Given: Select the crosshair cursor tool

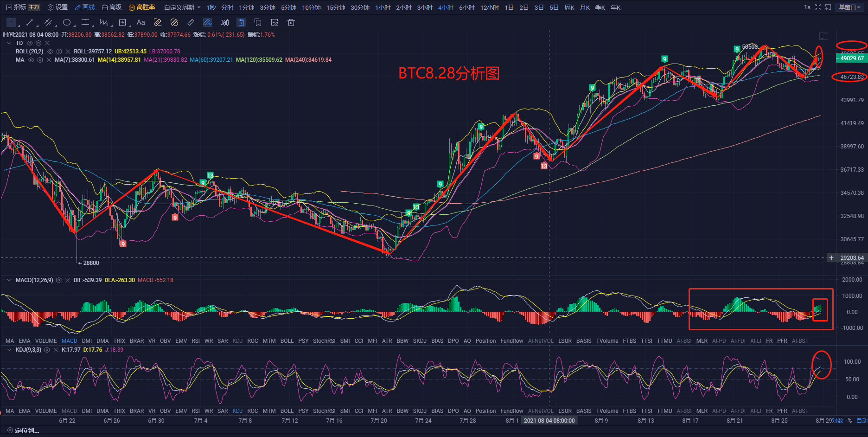Looking at the screenshot, I should coord(11,22).
